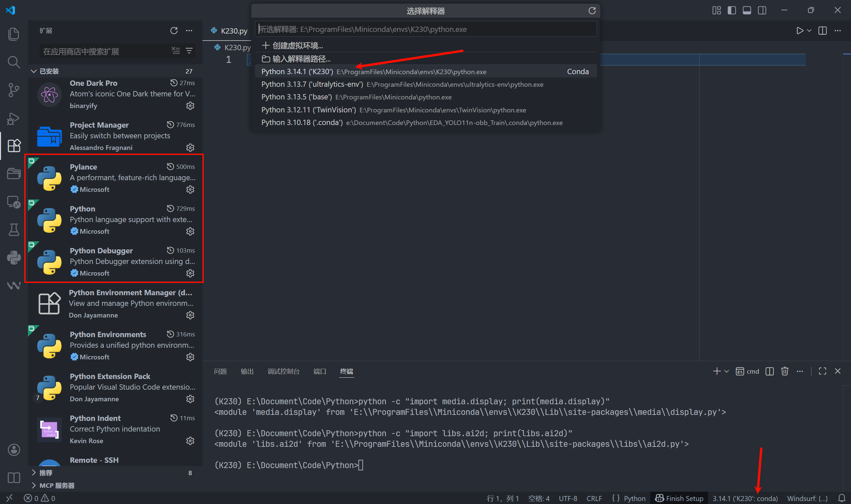The height and width of the screenshot is (504, 851).
Task: Switch to the 调试控制台 tab
Action: coord(283,371)
